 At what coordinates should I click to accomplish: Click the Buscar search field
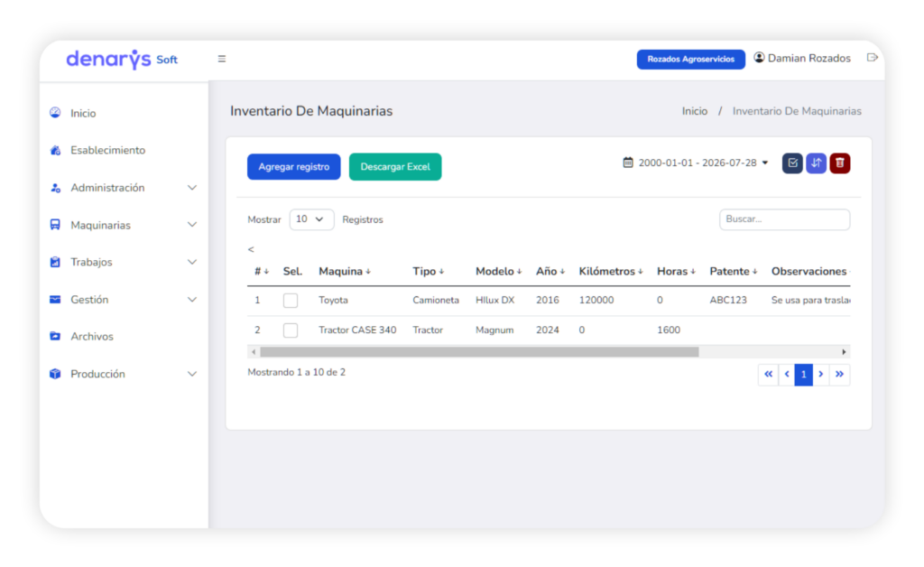pos(784,219)
